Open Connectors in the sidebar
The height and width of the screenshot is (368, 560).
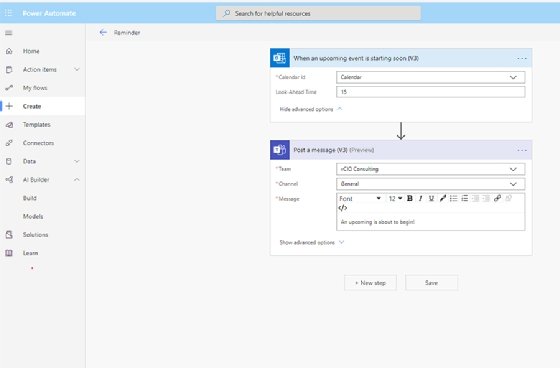38,143
